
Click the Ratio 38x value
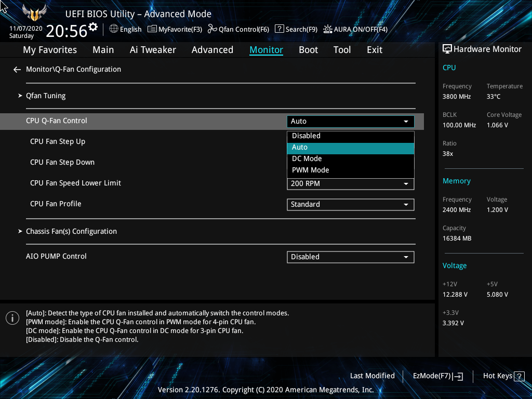pos(448,154)
